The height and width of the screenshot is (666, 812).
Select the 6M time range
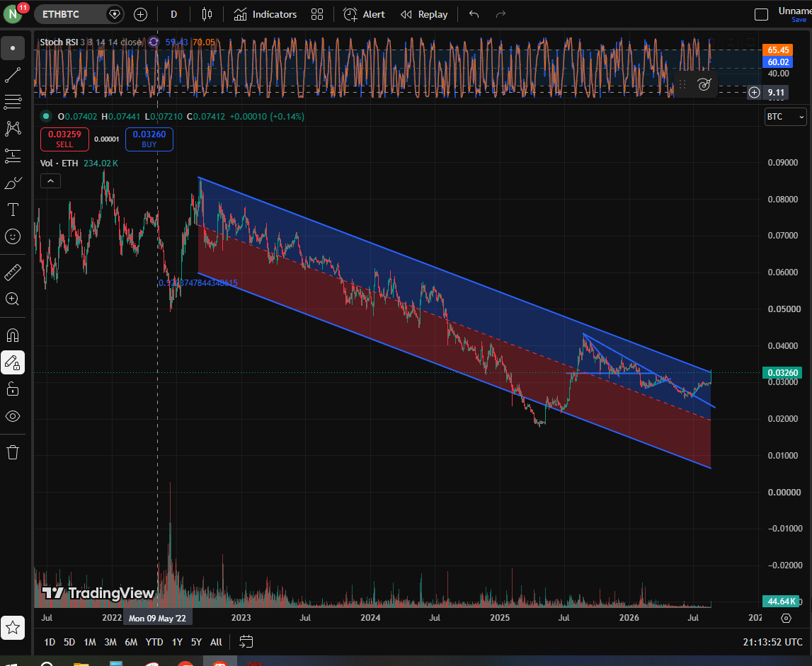coord(131,642)
